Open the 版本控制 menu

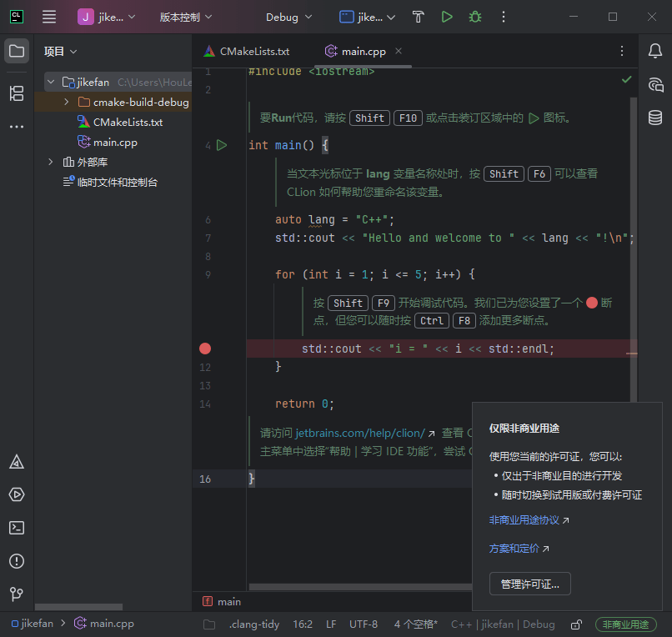[x=186, y=18]
